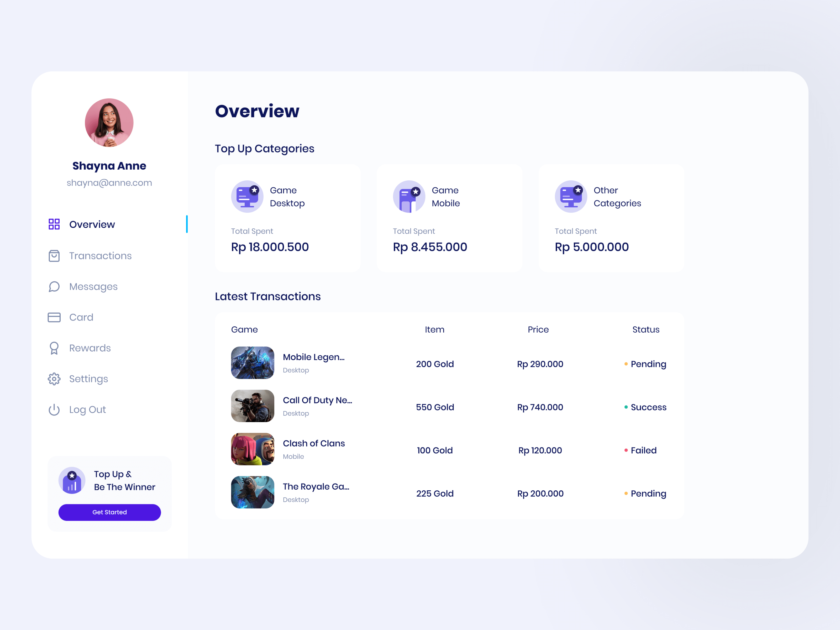Click the Shayna Anne profile name

[109, 166]
